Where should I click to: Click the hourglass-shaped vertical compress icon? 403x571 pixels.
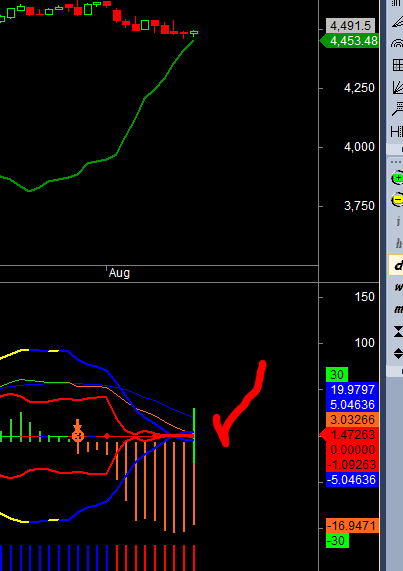pos(399,331)
